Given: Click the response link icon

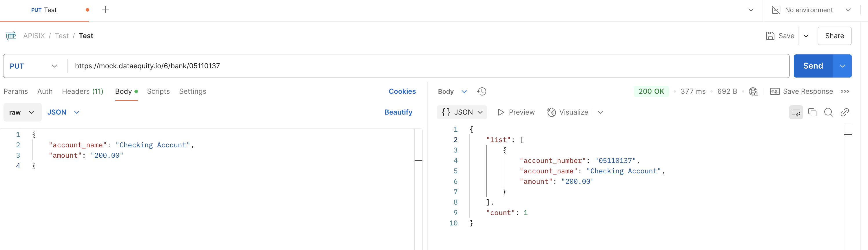Looking at the screenshot, I should [x=845, y=112].
